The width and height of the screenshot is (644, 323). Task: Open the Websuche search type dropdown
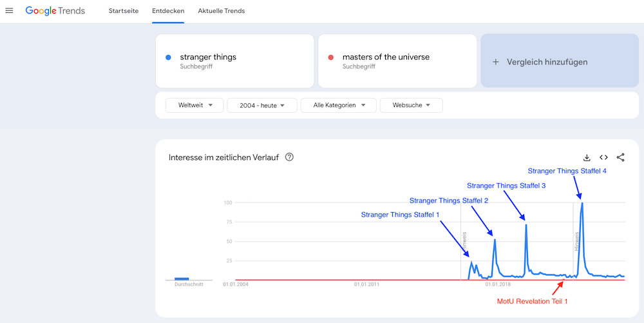[411, 105]
